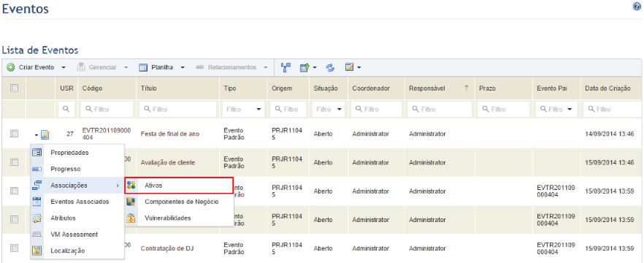Select Ativos in the submenu
Screen dimensions: 644x263
(180, 186)
